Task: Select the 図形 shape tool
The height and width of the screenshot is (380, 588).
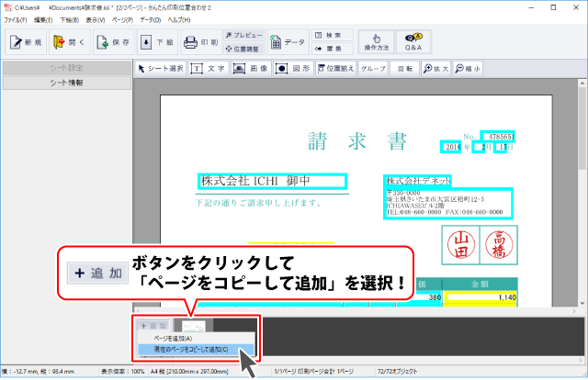Action: pos(292,68)
